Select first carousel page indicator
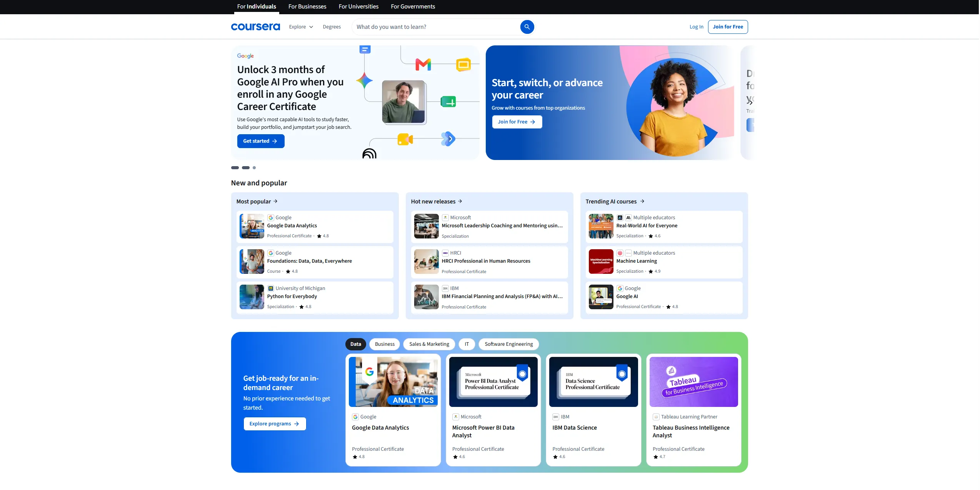This screenshot has height=490, width=980. pyautogui.click(x=235, y=168)
